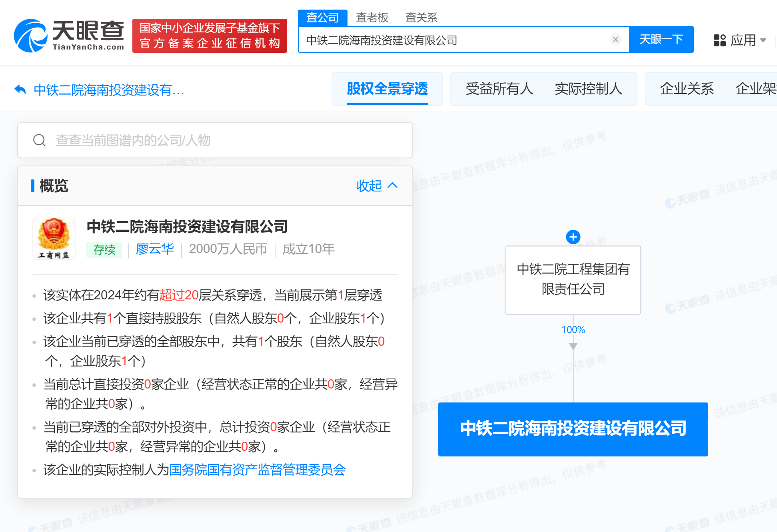Image resolution: width=777 pixels, height=532 pixels.
Task: Click the 100% shareholding label
Action: pyautogui.click(x=573, y=330)
